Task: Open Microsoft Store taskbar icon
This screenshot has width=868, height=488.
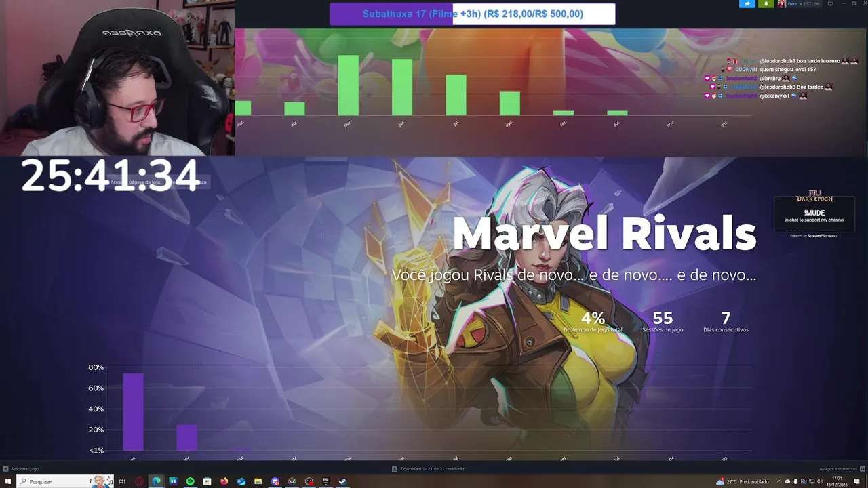Action: tap(207, 481)
